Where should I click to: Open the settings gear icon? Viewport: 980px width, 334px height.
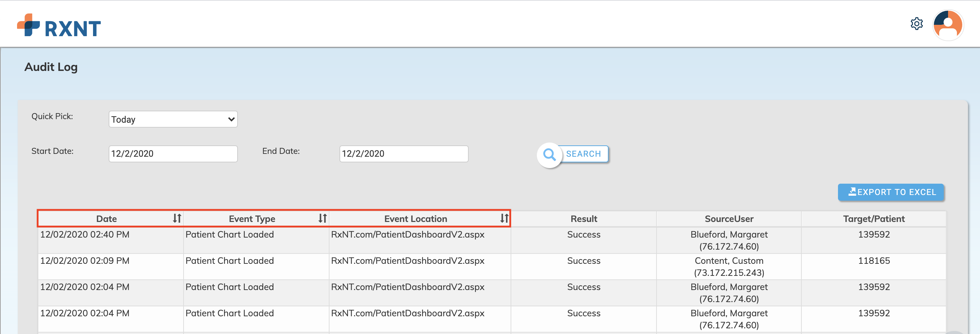(916, 23)
